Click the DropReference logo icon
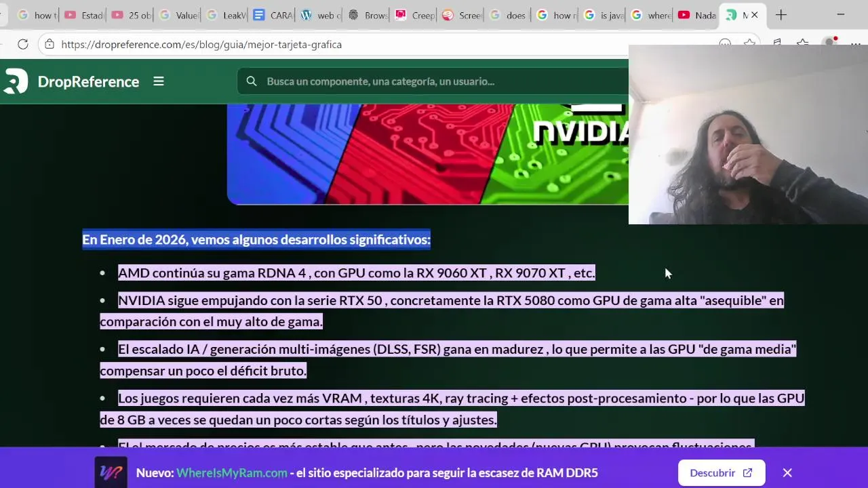868x488 pixels. click(15, 81)
